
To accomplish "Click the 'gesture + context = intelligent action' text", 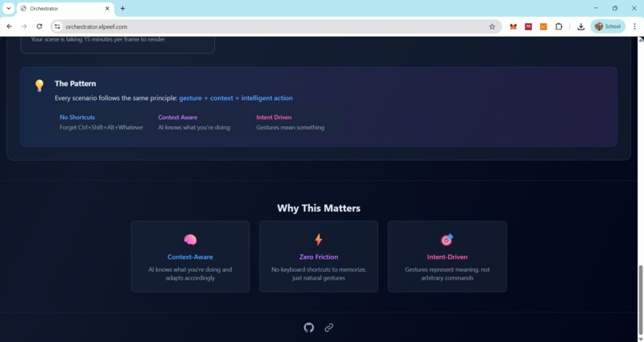I will (x=236, y=98).
